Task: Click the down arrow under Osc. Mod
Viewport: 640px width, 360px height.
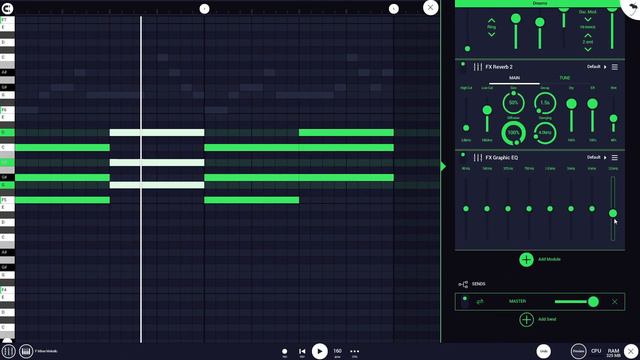Action: [x=588, y=19]
